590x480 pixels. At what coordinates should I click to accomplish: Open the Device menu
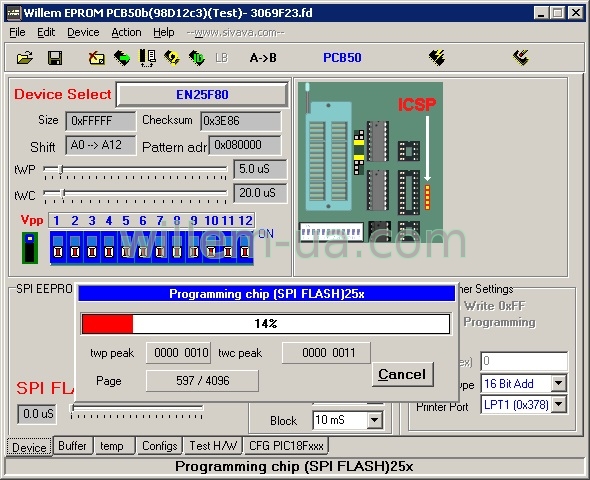coord(83,32)
